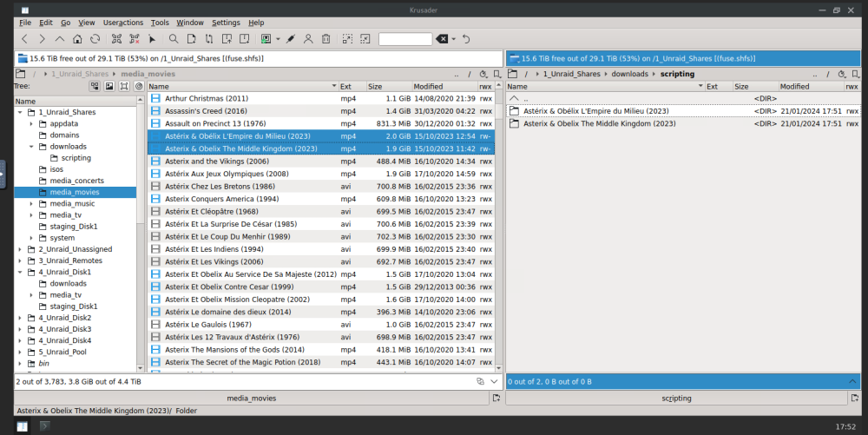Jump to the Home directory
Image resolution: width=868 pixels, height=435 pixels.
77,39
